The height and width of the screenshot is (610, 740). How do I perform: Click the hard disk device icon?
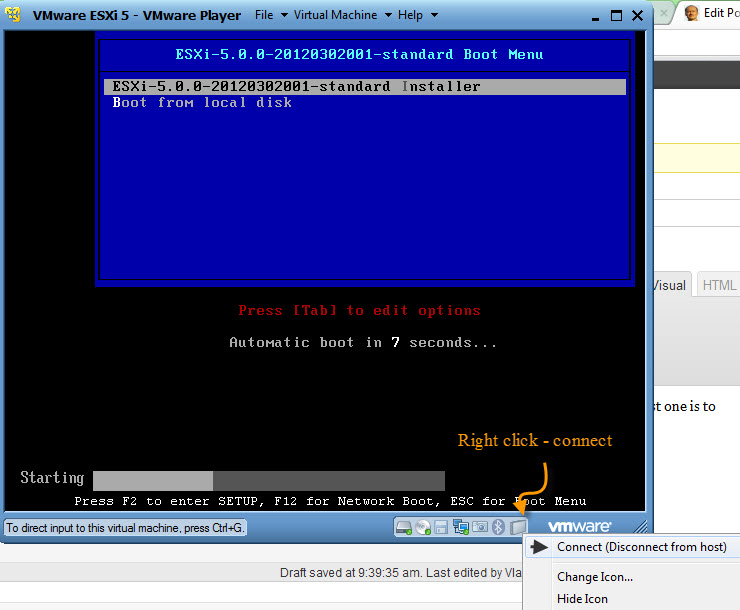pos(404,527)
